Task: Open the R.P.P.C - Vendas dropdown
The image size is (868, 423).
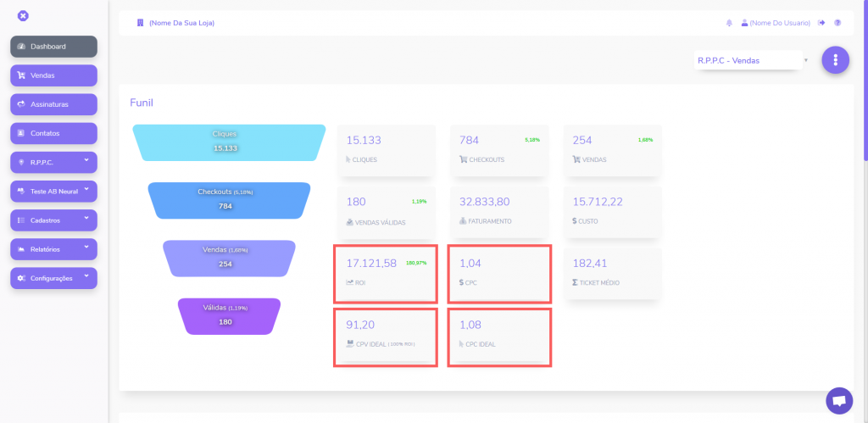Action: click(x=749, y=60)
